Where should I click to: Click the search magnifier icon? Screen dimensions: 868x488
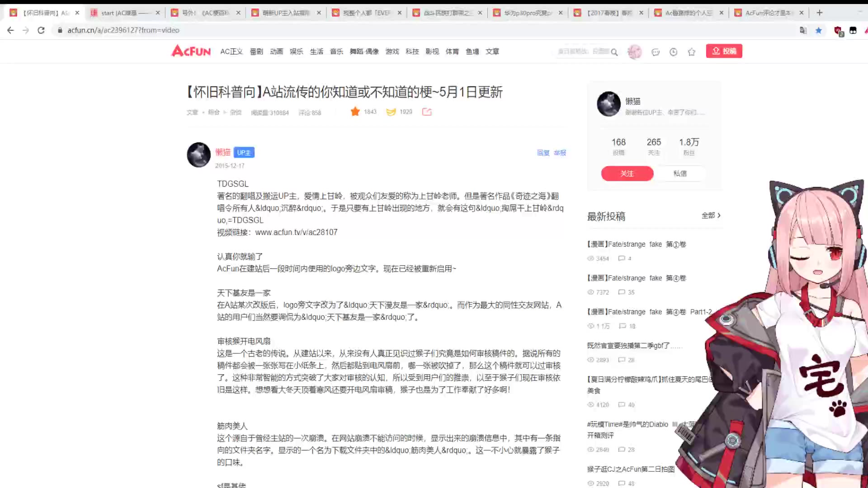(x=614, y=52)
